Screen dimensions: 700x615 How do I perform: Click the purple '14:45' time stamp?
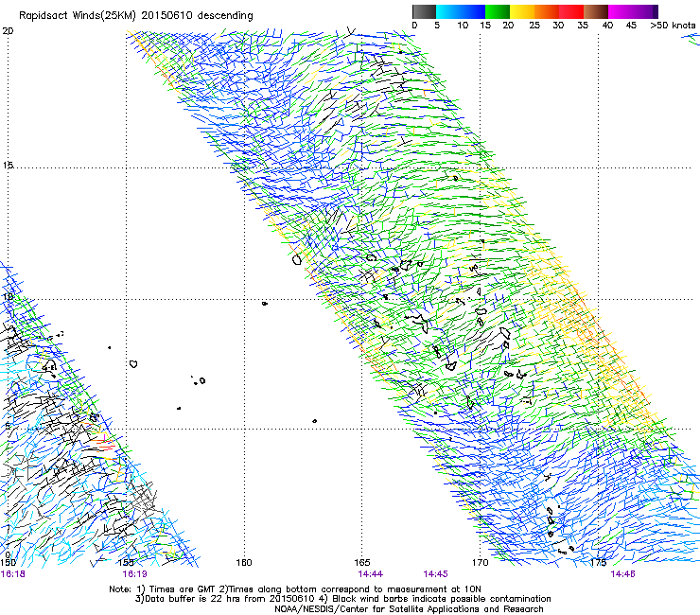(x=436, y=574)
